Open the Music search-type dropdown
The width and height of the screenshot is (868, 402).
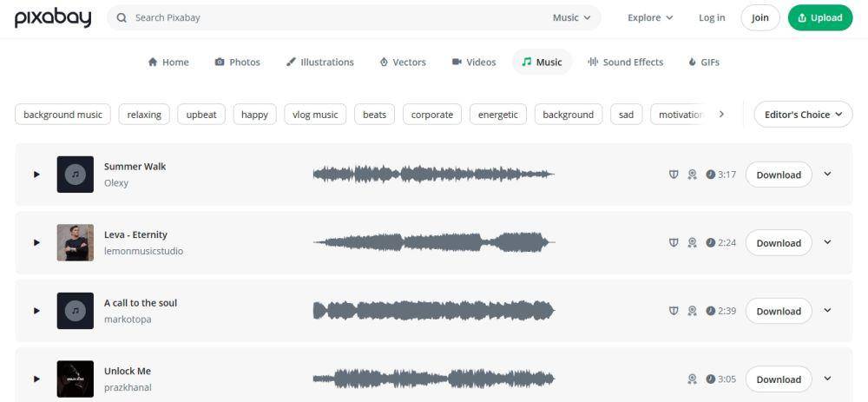[572, 17]
